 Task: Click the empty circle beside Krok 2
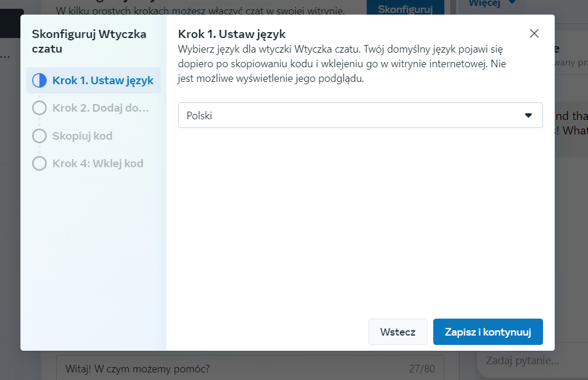coord(39,108)
